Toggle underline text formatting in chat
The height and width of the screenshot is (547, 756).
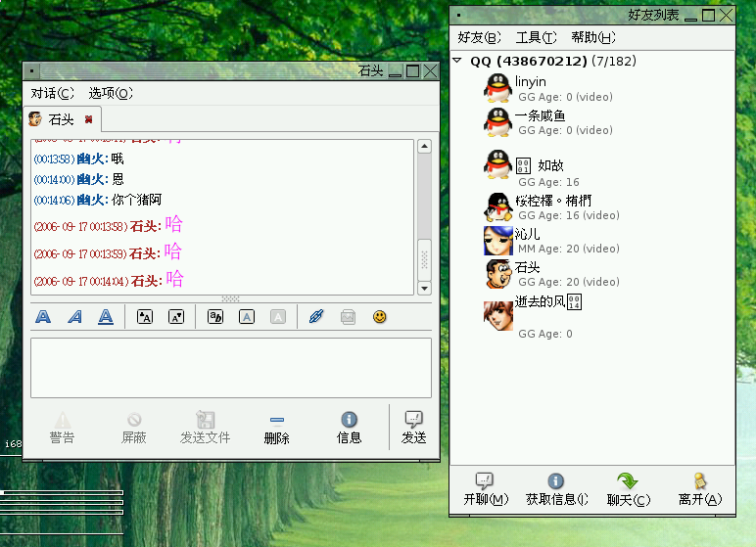tap(106, 317)
